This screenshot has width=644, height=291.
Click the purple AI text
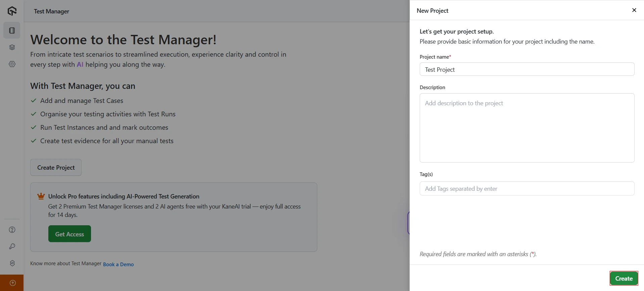click(80, 64)
